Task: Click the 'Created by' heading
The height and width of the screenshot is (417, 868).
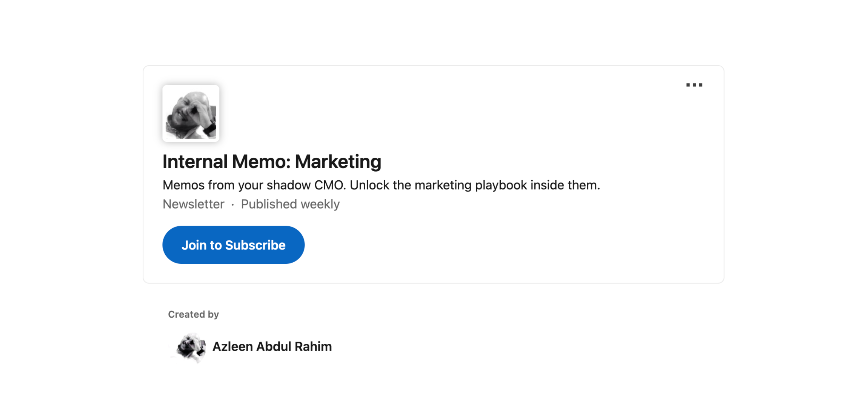Action: [x=193, y=314]
